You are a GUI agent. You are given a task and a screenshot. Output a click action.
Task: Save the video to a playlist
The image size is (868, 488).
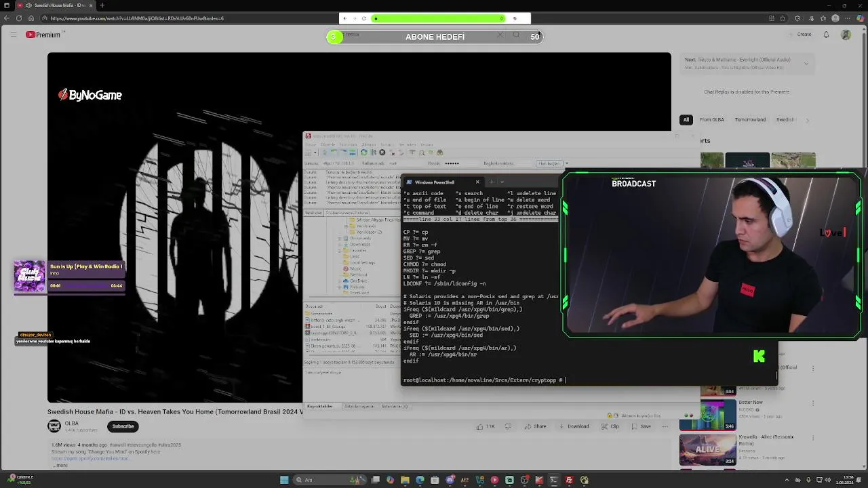click(x=641, y=426)
